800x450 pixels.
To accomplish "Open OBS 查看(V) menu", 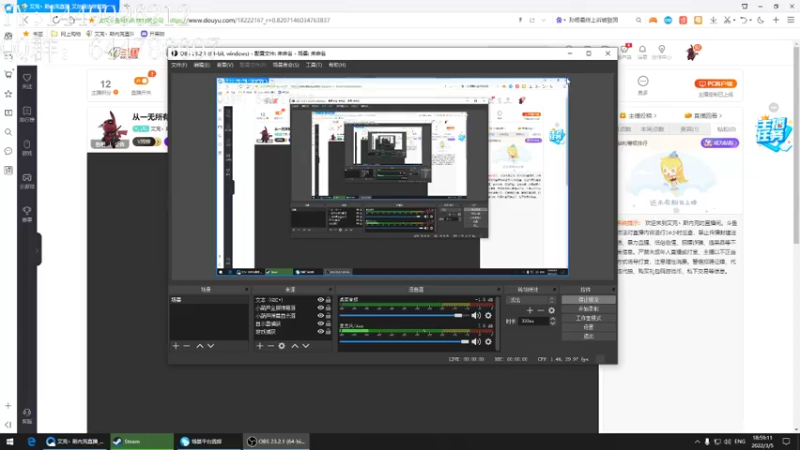I will pos(225,65).
